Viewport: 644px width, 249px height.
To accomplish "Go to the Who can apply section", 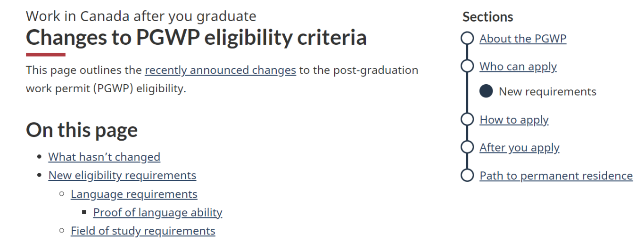I will [x=518, y=66].
